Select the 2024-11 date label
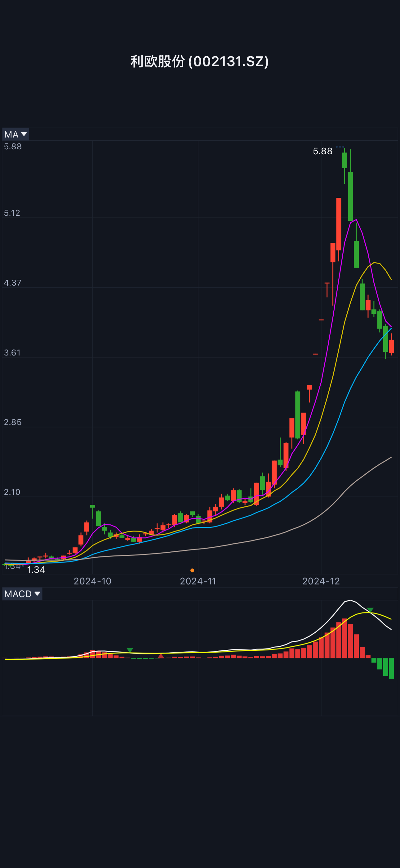The height and width of the screenshot is (868, 400). 198,581
